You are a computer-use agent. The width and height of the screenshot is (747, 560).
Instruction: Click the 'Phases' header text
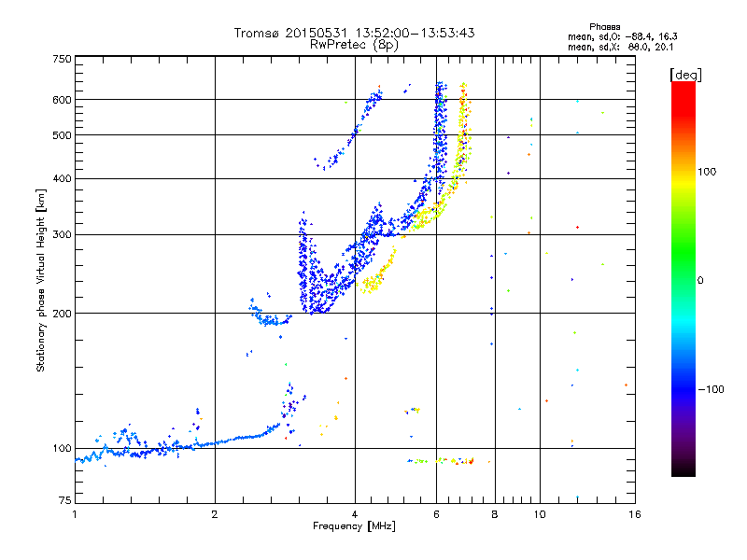point(604,27)
